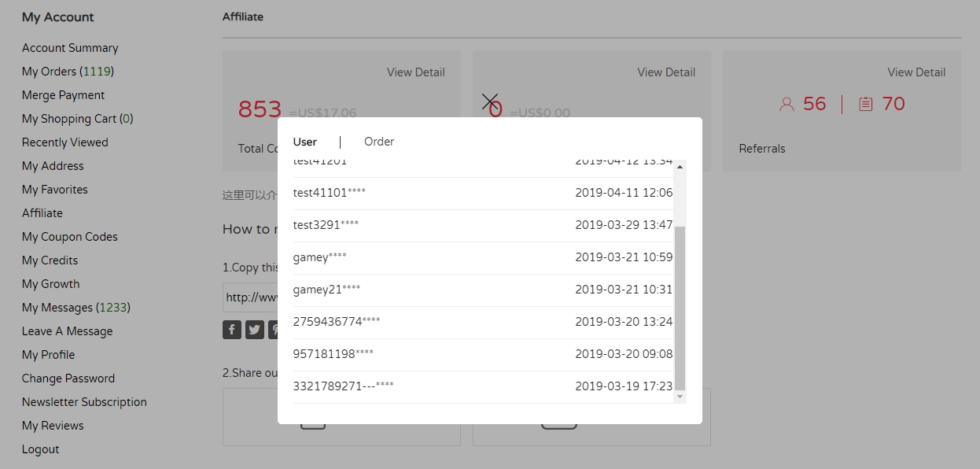Open View Detail on the 853 commission card
This screenshot has width=980, height=469.
click(x=415, y=72)
